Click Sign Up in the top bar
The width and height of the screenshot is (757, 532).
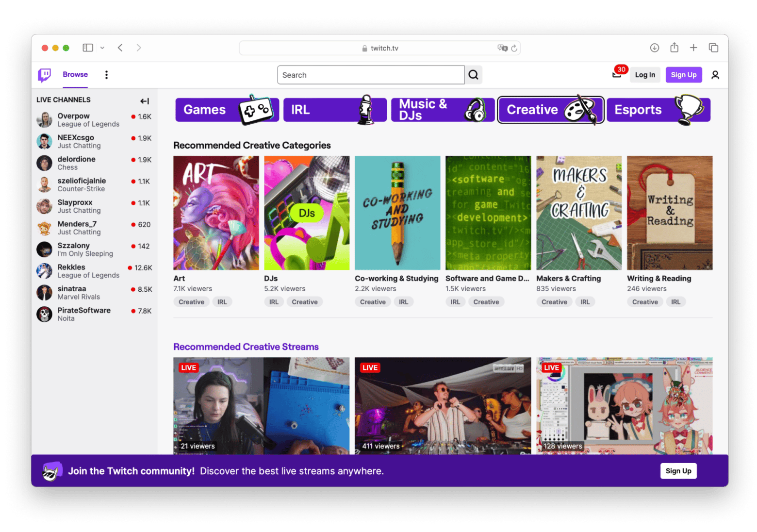pos(683,75)
